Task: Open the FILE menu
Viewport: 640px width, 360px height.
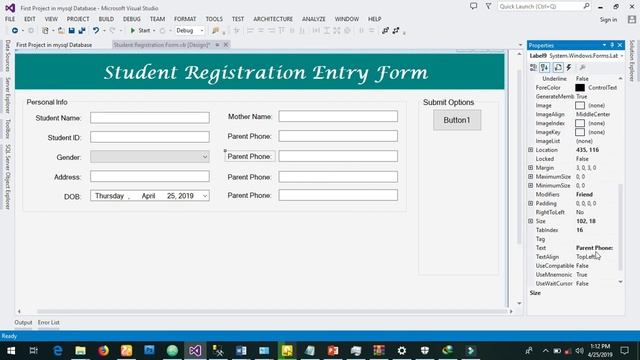Action: tap(10, 19)
